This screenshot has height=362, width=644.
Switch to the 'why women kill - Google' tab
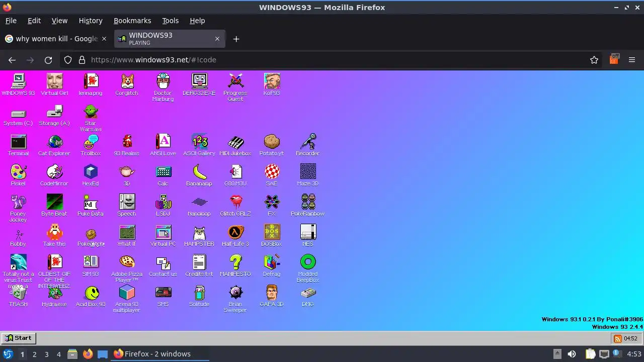pos(56,39)
